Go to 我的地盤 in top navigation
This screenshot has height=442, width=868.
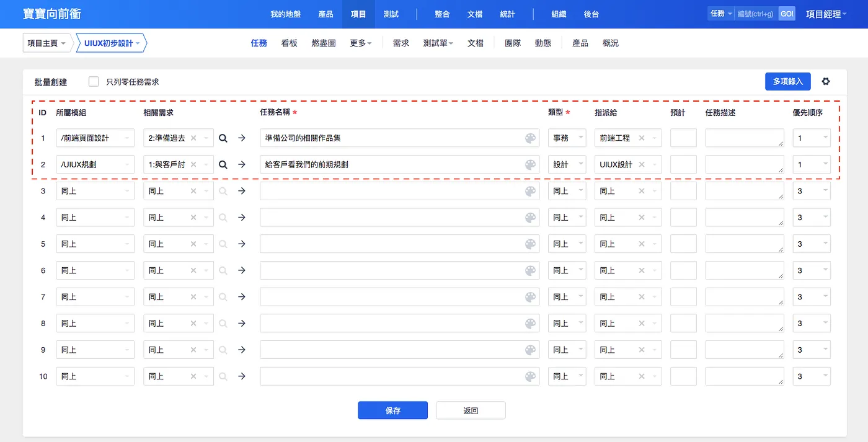[286, 14]
